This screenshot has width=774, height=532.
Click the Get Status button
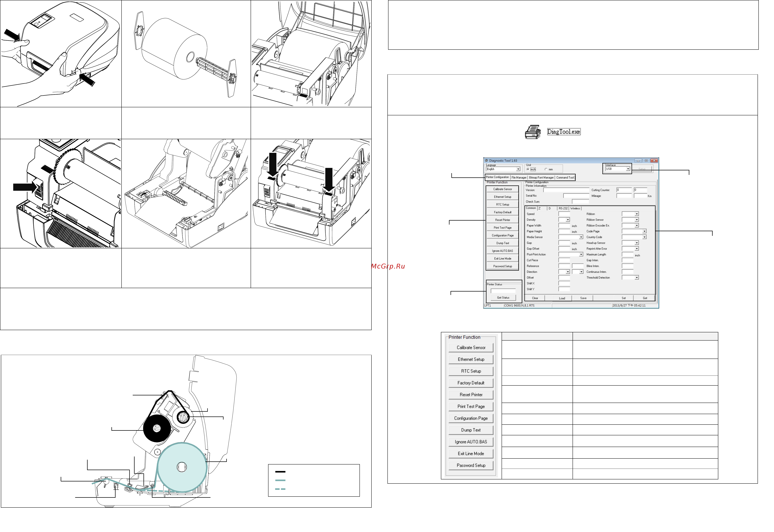(503, 298)
